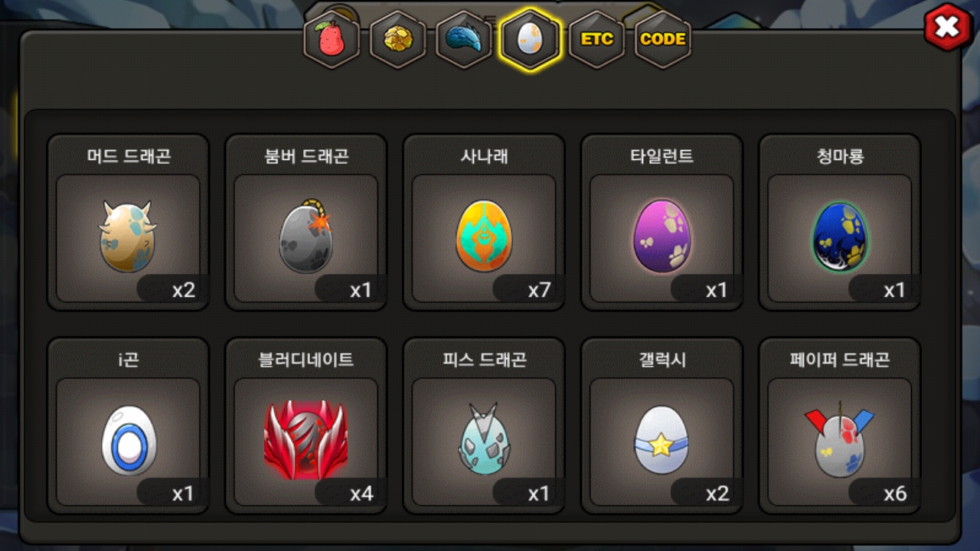Pick the 피스 드래곤 cracked egg

pyautogui.click(x=484, y=440)
